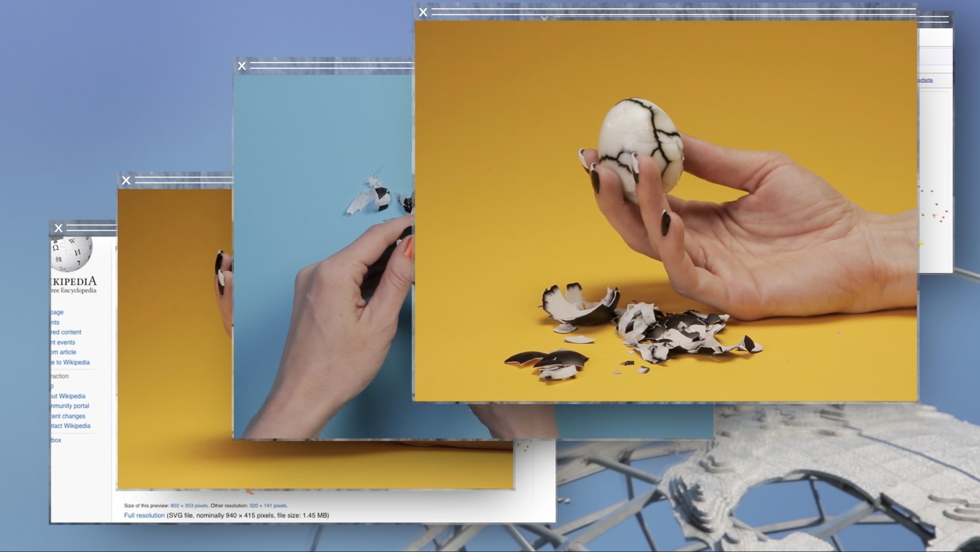Open the Featured content sidebar link

click(x=66, y=332)
